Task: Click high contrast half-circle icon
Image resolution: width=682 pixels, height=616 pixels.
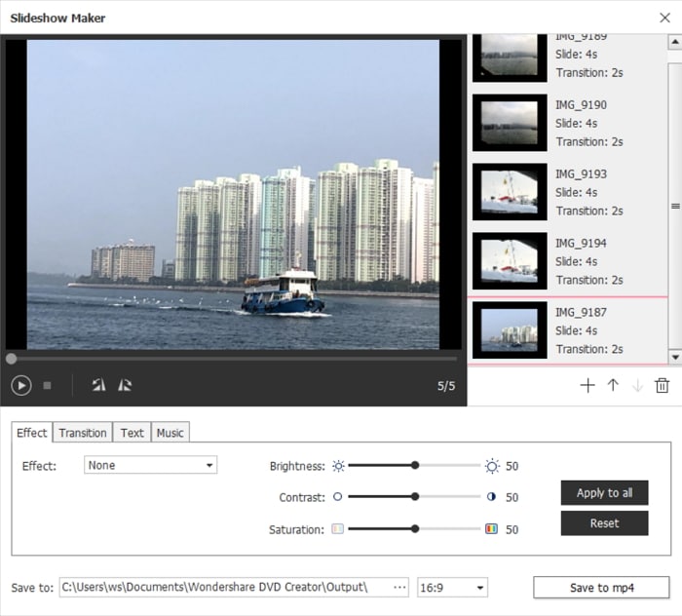Action: coord(491,497)
